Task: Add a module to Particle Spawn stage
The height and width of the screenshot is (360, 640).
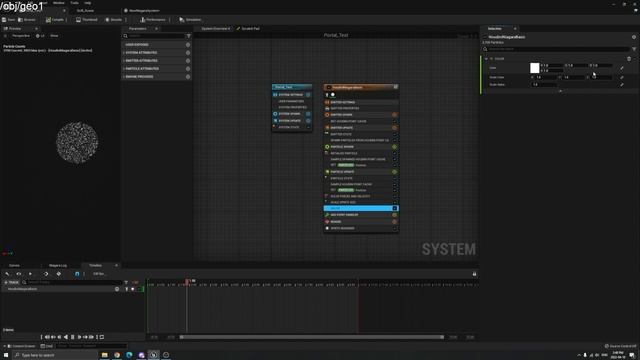Action: pyautogui.click(x=394, y=147)
